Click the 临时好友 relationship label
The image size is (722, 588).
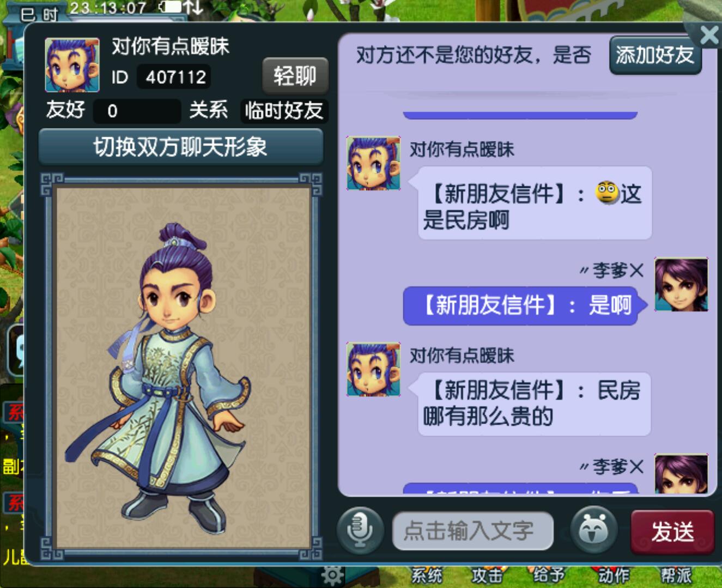point(284,111)
